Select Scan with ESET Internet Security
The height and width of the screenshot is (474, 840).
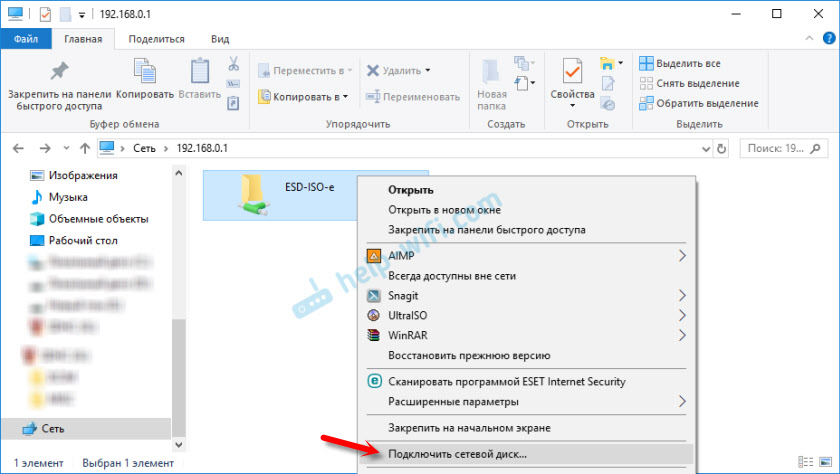pyautogui.click(x=506, y=381)
